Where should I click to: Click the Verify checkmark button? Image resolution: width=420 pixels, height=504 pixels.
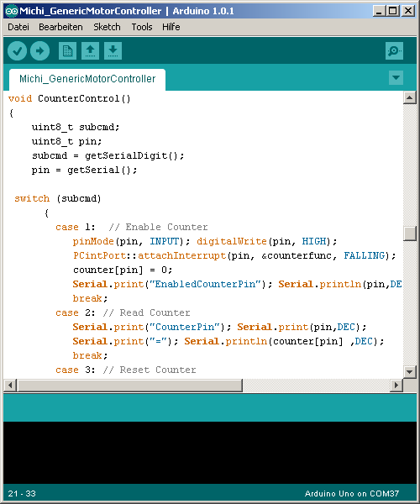click(17, 50)
